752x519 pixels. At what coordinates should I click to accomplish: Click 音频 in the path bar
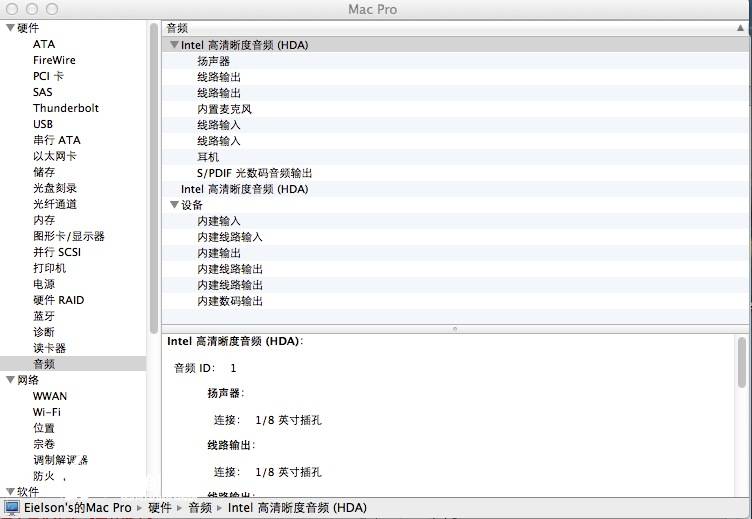tap(200, 507)
